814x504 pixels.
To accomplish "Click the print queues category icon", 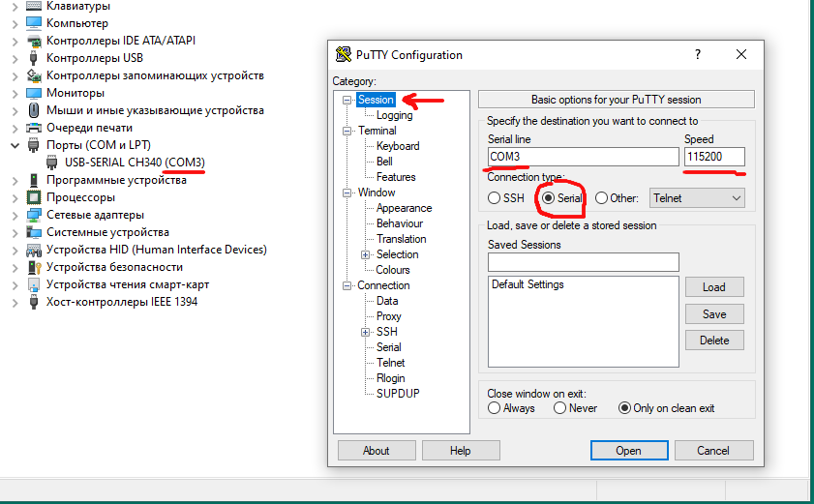I will tap(34, 128).
